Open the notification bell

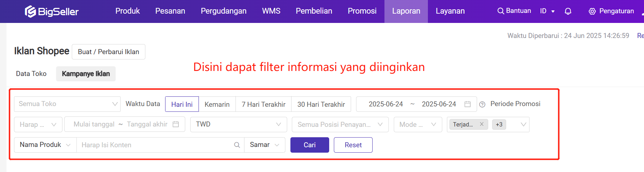[x=568, y=11]
